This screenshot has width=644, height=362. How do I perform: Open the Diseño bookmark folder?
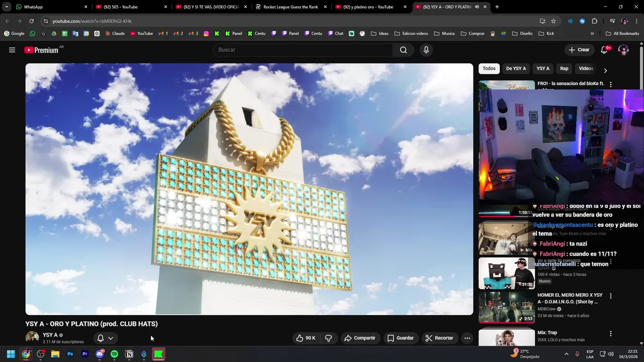pos(522,34)
